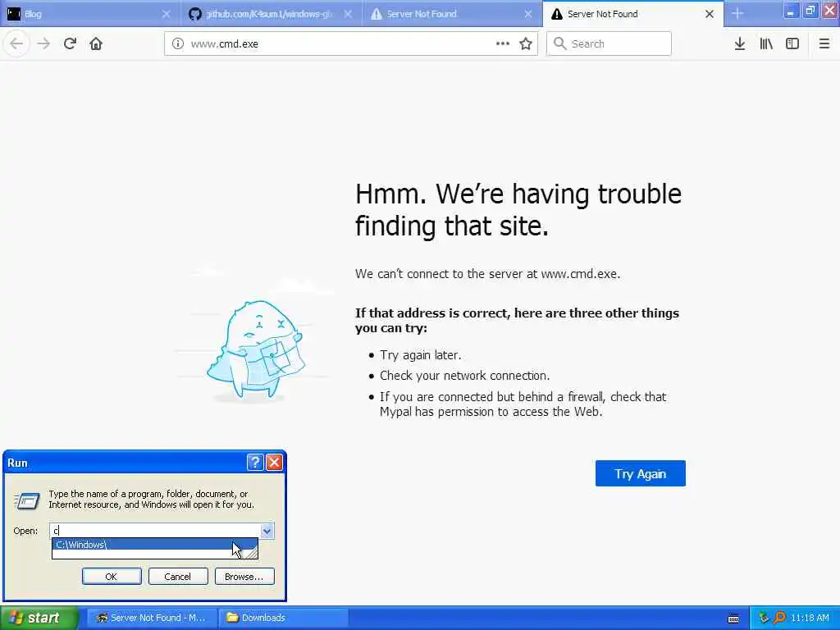Image resolution: width=840 pixels, height=630 pixels.
Task: Click the keyboard icon on the taskbar
Action: tap(733, 619)
